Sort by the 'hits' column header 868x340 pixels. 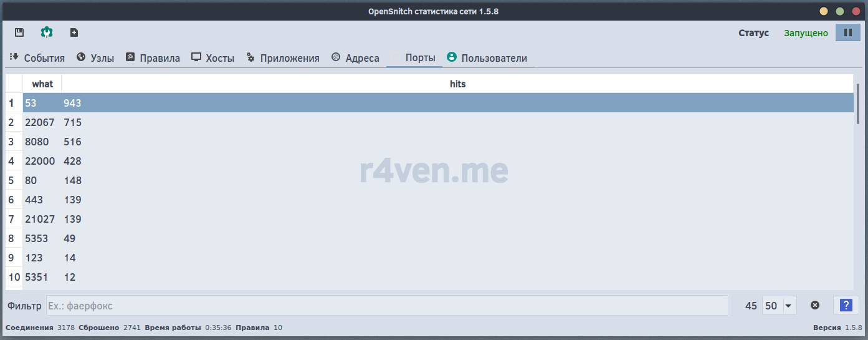(x=457, y=84)
